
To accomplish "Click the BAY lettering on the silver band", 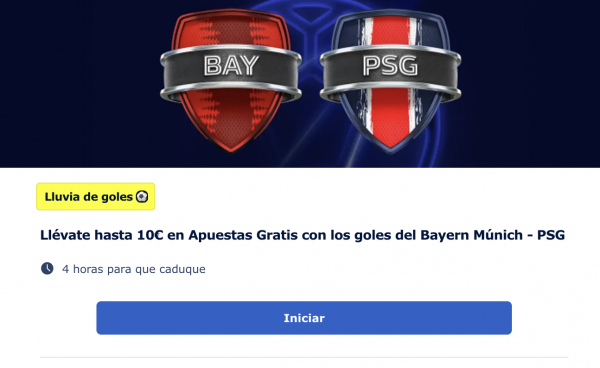I will pos(231,65).
